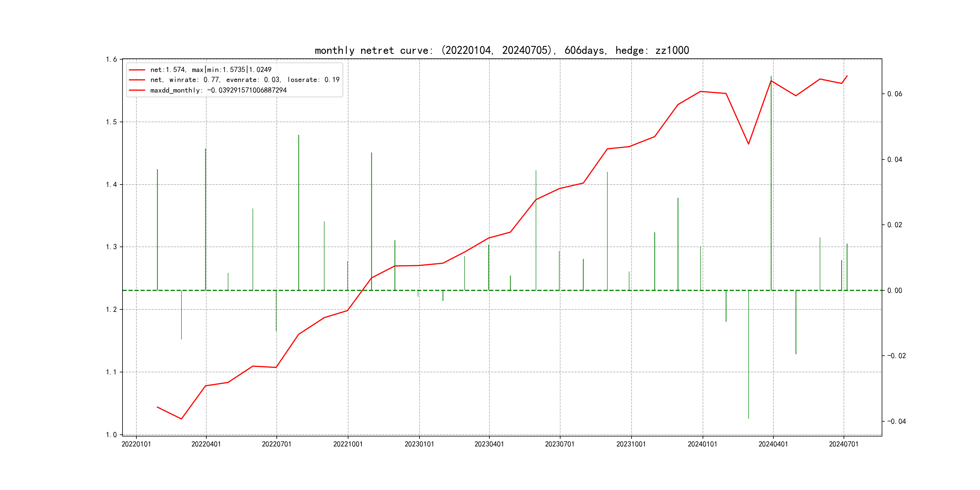Click the deepest negative green bar before 20240401

coord(748,354)
